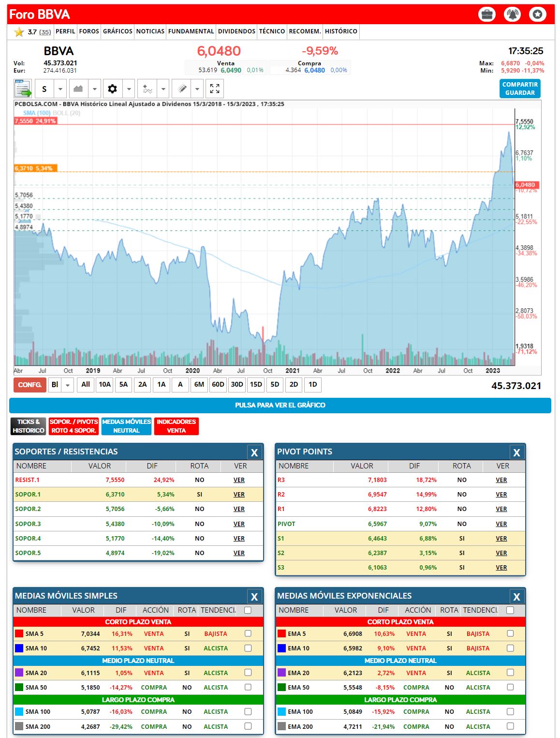
Task: Check the SMA 10 checkbox
Action: point(248,648)
